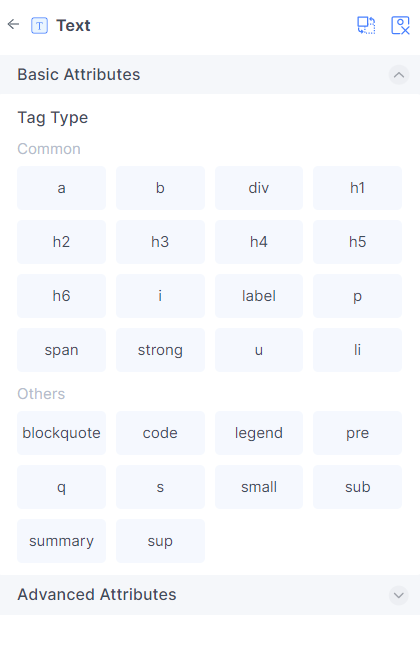Screen dimensions: 420x652
Task: Click the remove selection icon at top right
Action: tap(400, 25)
